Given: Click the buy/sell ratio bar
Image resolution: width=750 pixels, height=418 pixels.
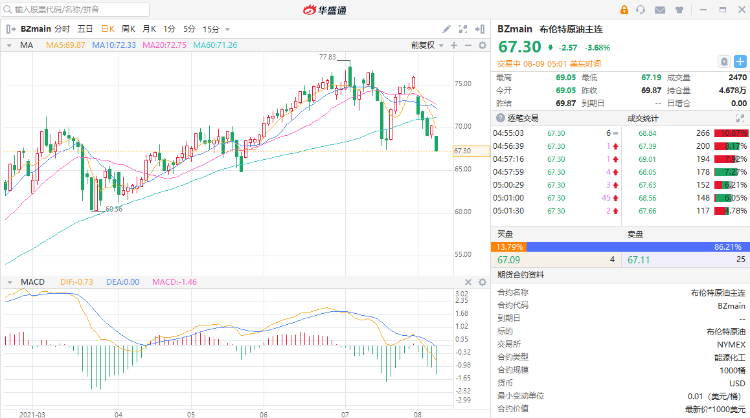Looking at the screenshot, I should tap(619, 246).
